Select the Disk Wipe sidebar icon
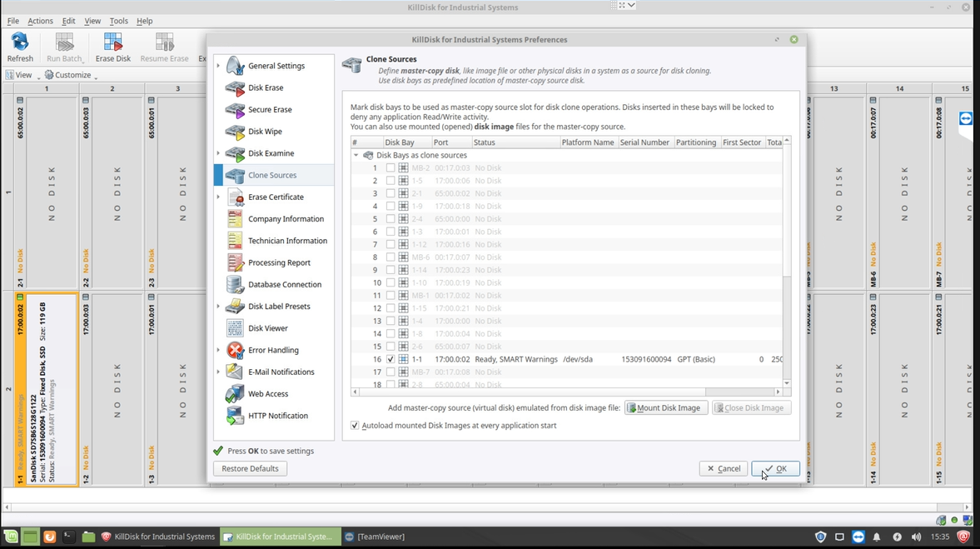 click(235, 132)
